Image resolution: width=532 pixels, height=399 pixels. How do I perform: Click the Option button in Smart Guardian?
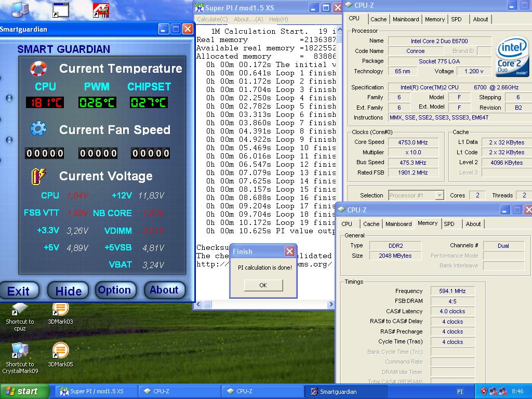[x=115, y=290]
